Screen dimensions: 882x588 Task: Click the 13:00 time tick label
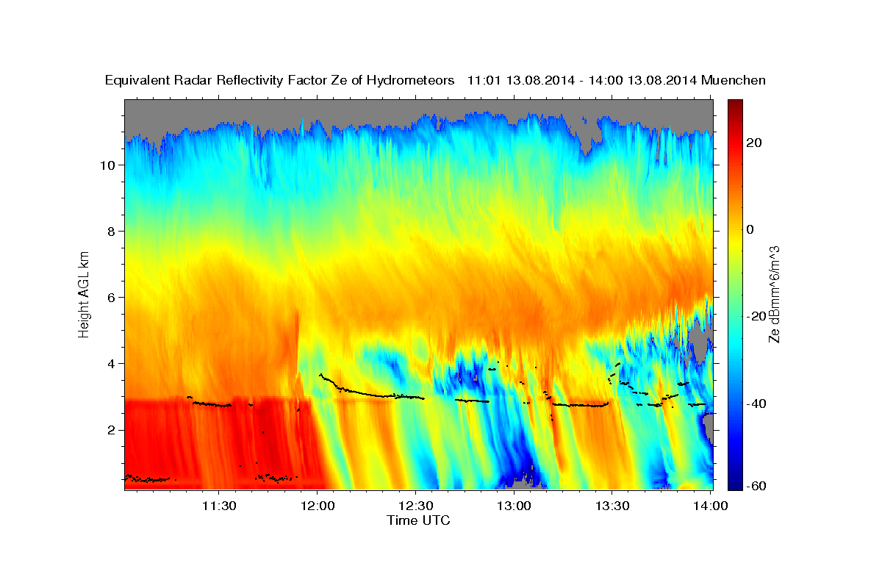pos(514,506)
